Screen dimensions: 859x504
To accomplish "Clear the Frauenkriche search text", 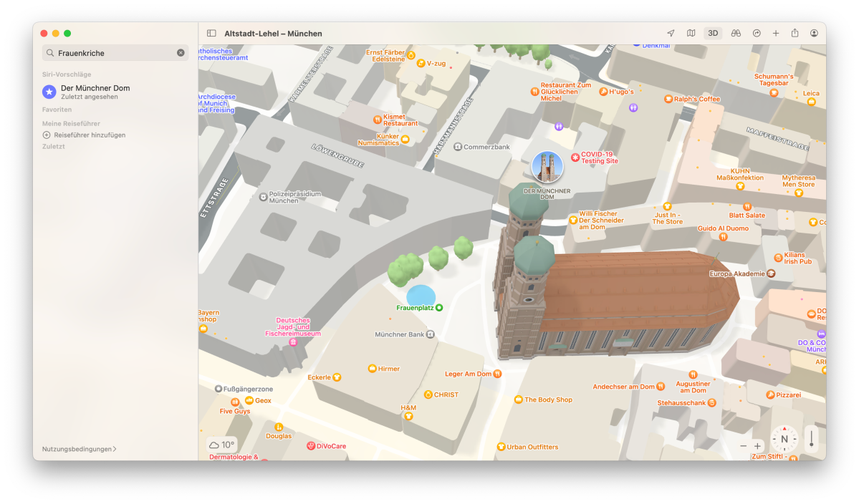I will [181, 52].
